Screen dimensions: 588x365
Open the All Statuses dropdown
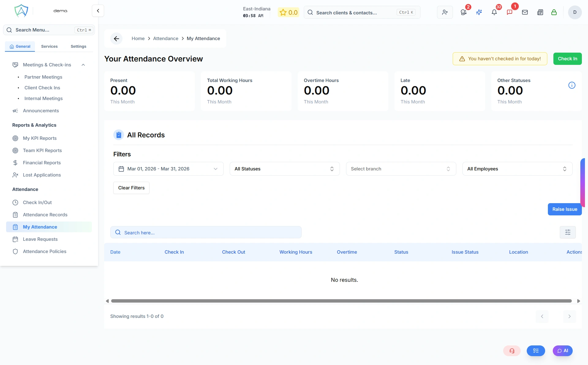click(285, 169)
